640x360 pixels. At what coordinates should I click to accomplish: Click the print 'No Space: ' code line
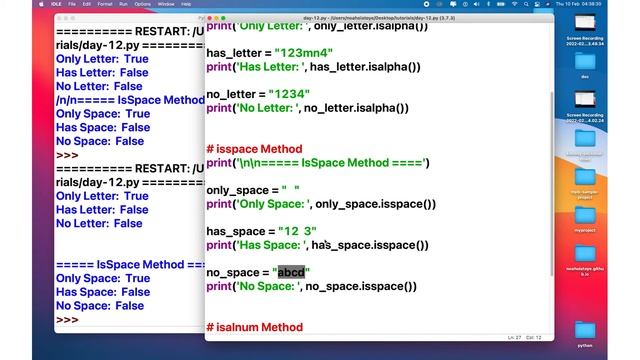coord(311,287)
